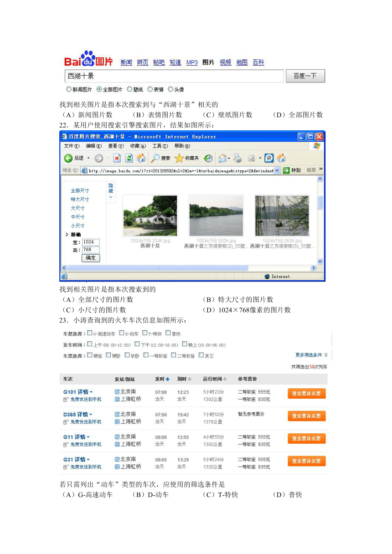Click the Internet zone globe in status bar

(x=267, y=277)
